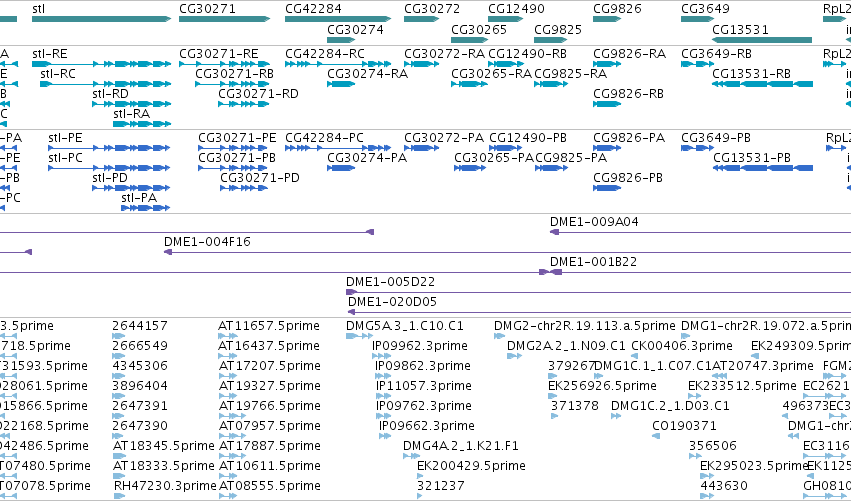The width and height of the screenshot is (851, 501).
Task: Select EST IP09962.3prime
Action: pos(420,346)
